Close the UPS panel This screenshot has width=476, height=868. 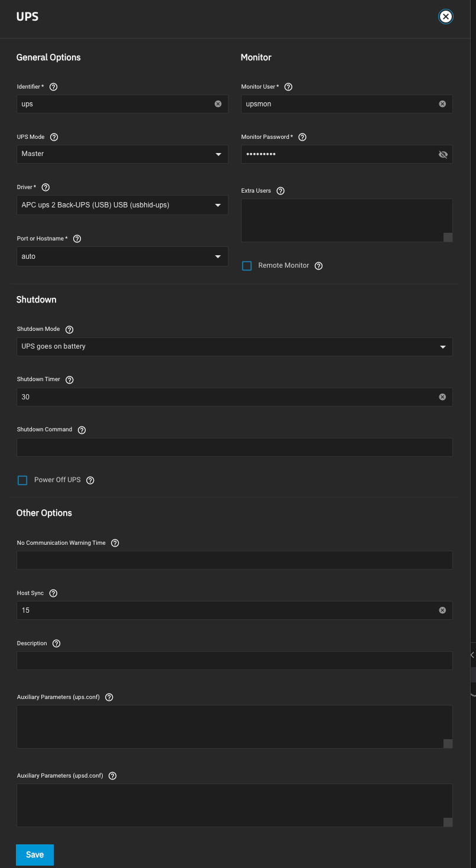tap(446, 17)
